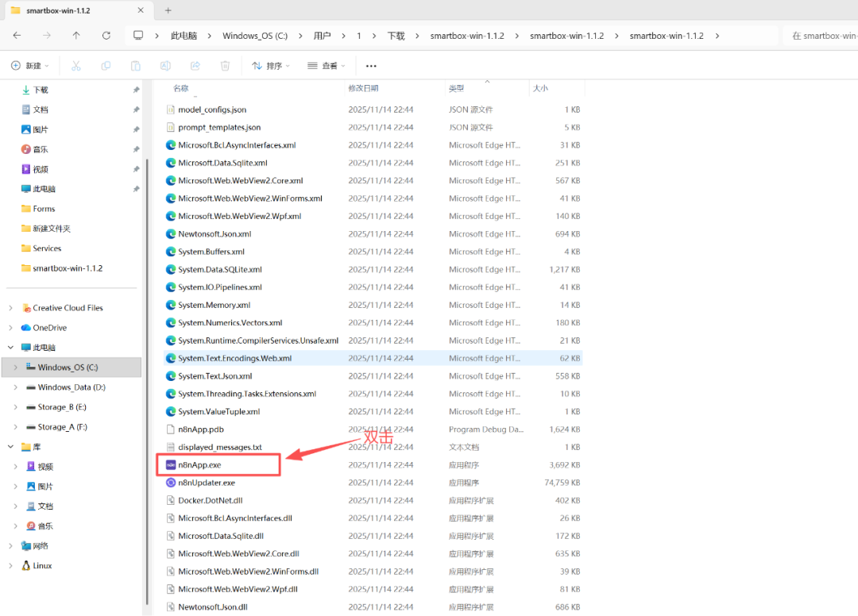Viewport: 858px width, 616px height.
Task: Click pin icon beside 下载 quick access
Action: point(137,90)
